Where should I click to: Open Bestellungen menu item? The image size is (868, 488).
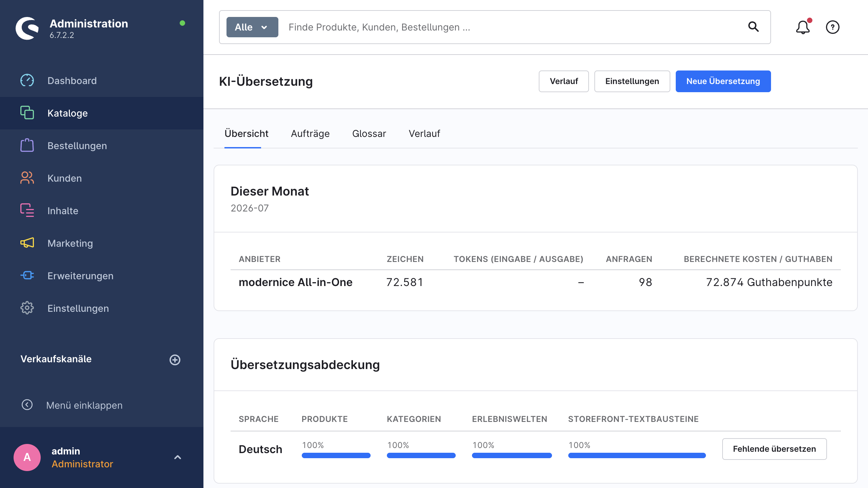(102, 146)
